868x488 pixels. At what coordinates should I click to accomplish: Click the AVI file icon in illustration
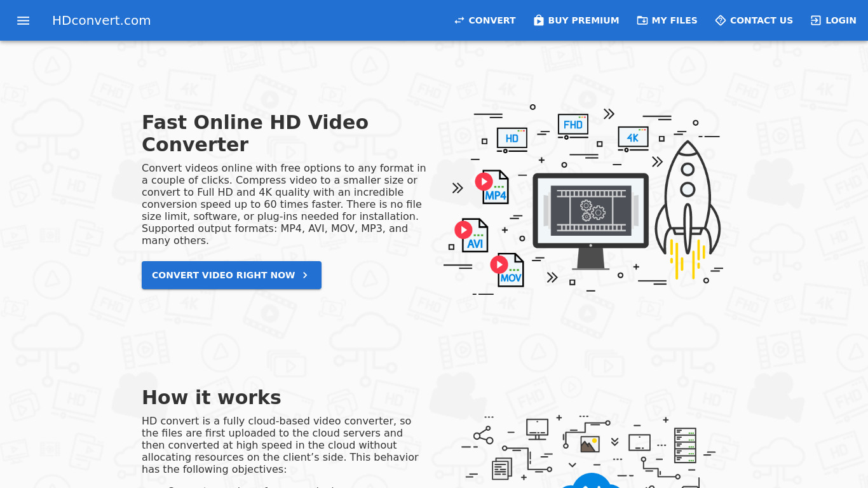coord(471,235)
